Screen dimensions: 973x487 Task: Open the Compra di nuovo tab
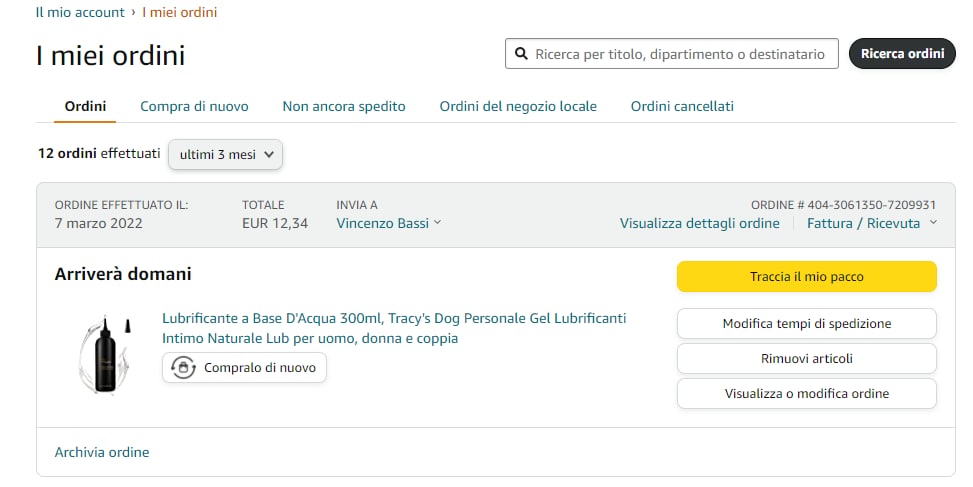point(194,106)
